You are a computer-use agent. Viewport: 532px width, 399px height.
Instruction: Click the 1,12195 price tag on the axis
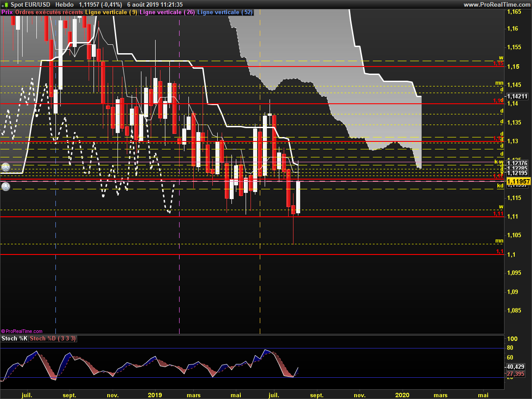coord(517,173)
